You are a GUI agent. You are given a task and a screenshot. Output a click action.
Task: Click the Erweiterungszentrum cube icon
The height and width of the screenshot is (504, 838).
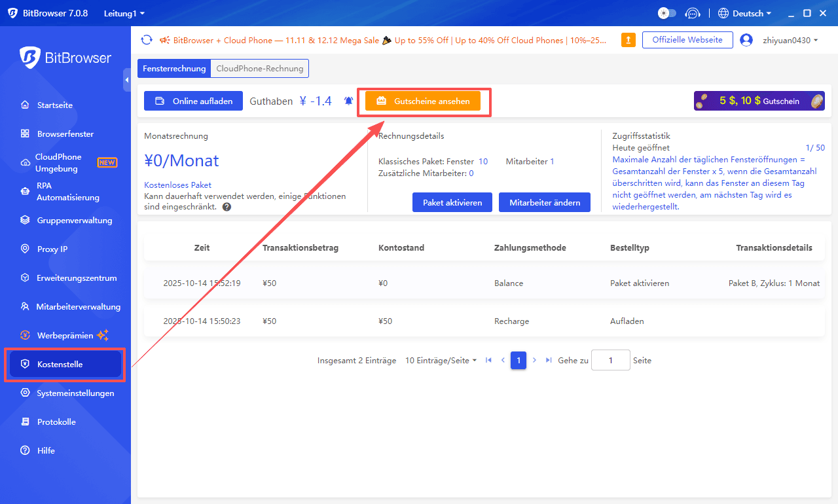pyautogui.click(x=25, y=278)
